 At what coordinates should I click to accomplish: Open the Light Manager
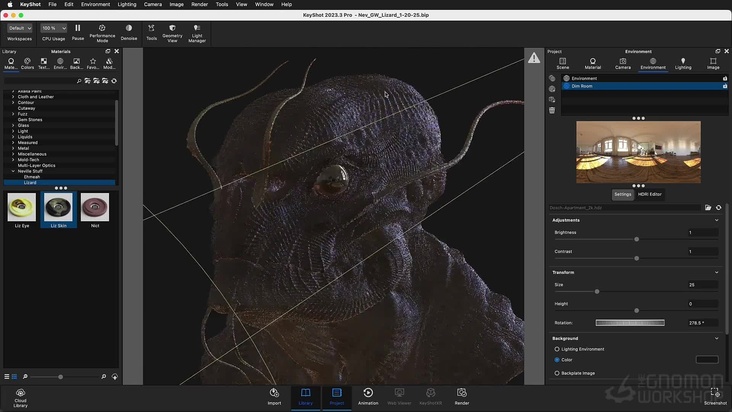pos(197,34)
